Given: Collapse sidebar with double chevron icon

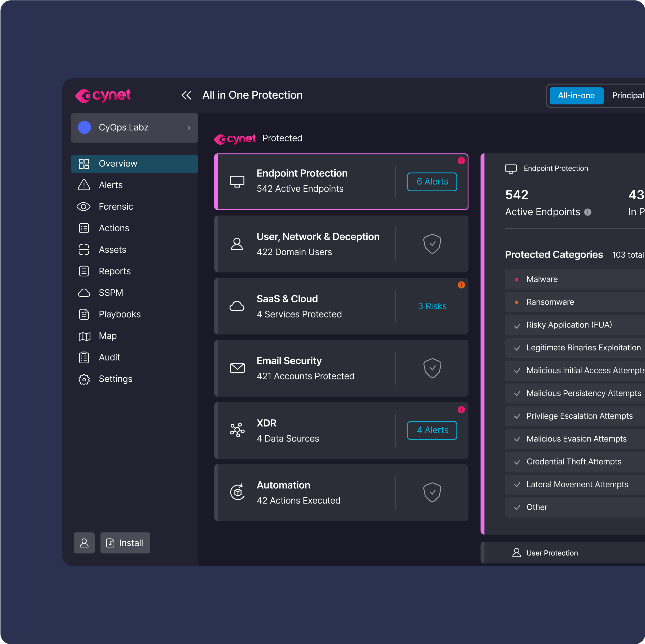Looking at the screenshot, I should pos(186,95).
